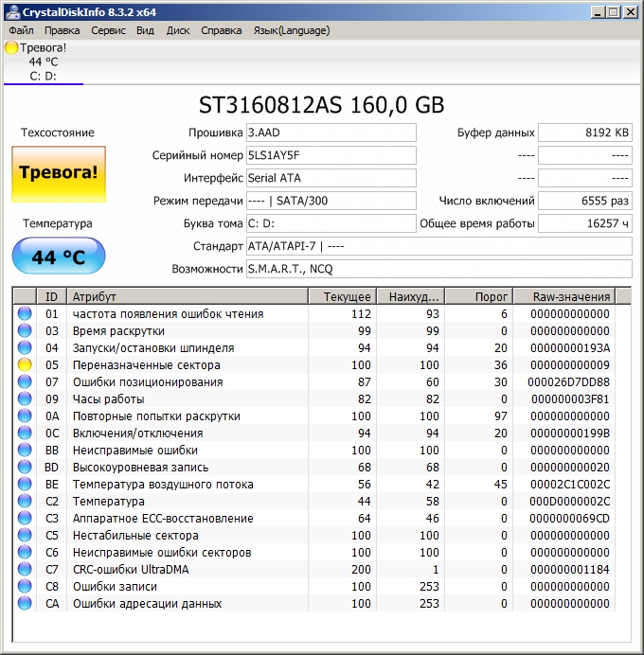
Task: Click the Режим передачи field SATA/300
Action: pos(331,201)
